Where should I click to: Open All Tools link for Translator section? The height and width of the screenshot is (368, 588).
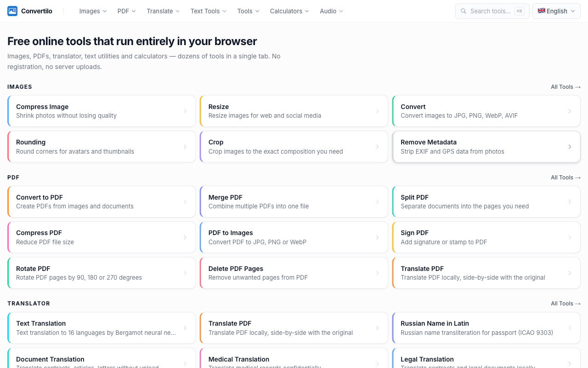(565, 303)
